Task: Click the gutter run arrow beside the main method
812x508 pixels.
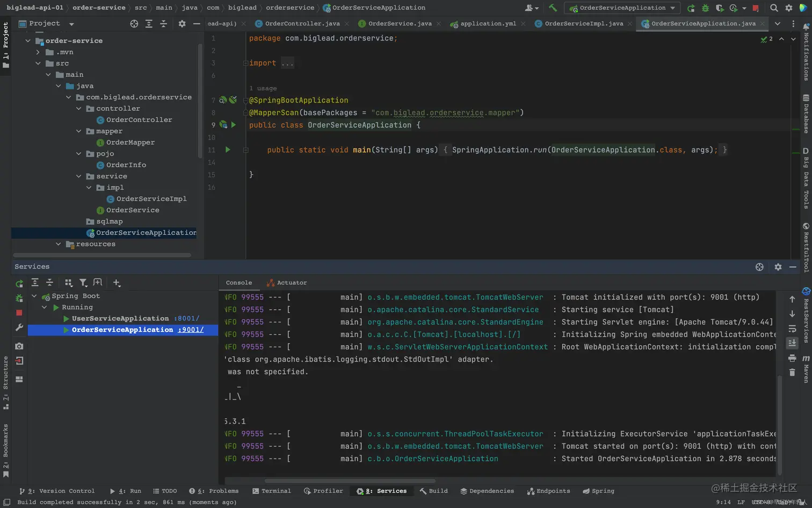Action: (228, 150)
